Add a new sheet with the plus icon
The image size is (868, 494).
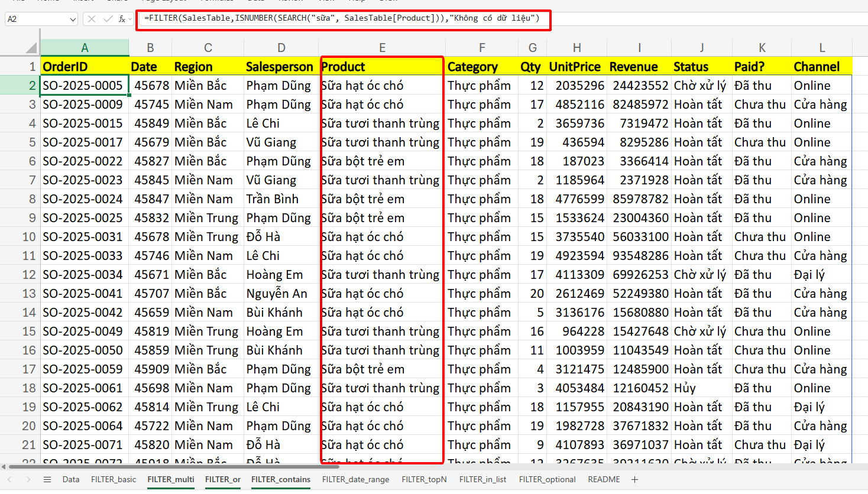[634, 480]
